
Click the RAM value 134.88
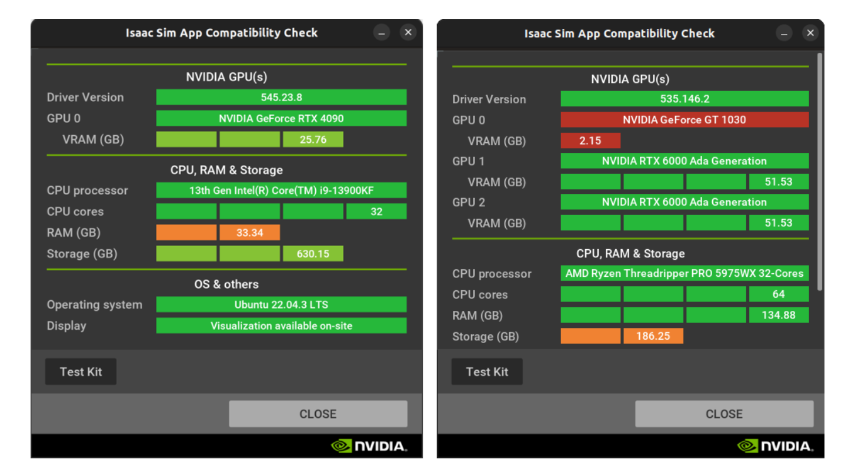point(779,316)
